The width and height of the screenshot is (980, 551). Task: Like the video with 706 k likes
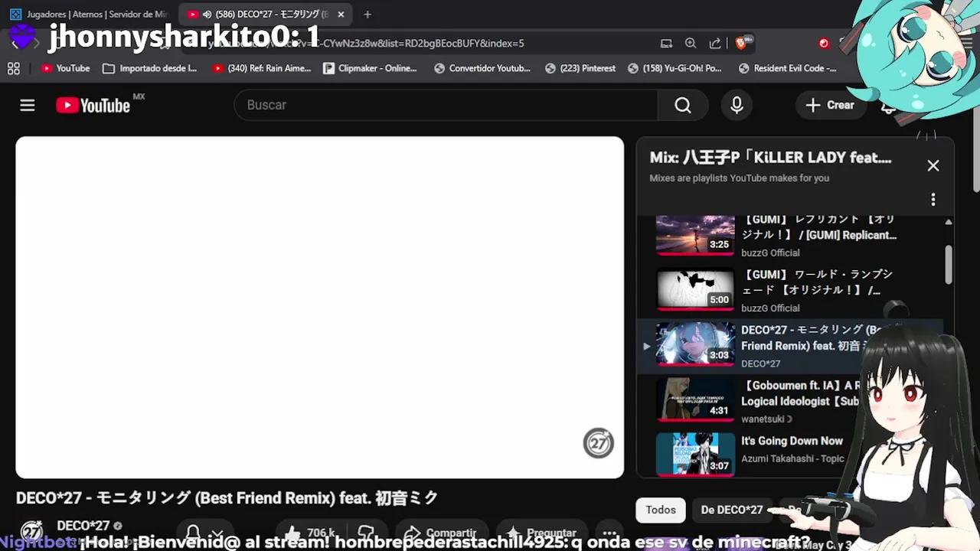tap(309, 533)
